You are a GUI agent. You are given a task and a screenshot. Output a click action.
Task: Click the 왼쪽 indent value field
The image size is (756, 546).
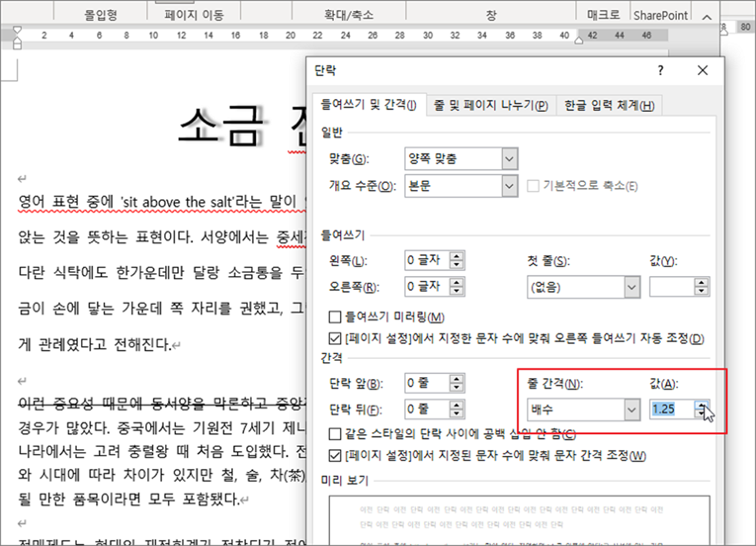click(426, 261)
